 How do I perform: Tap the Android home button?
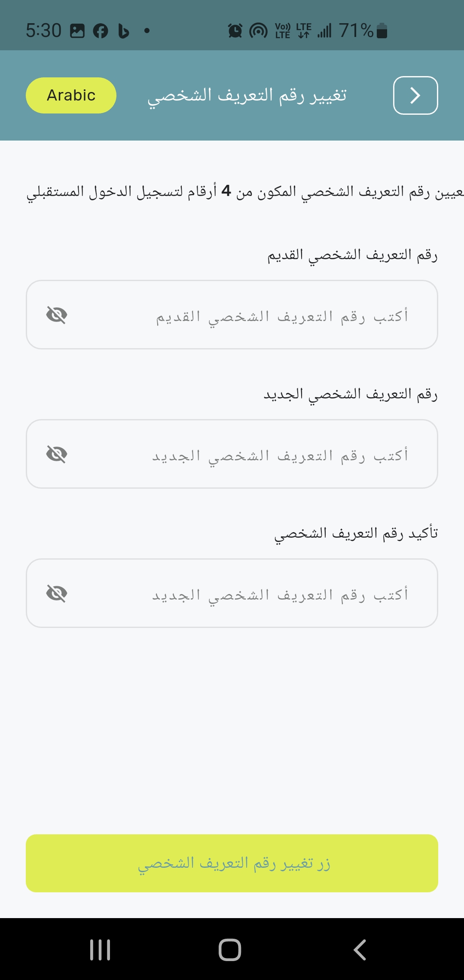click(230, 949)
